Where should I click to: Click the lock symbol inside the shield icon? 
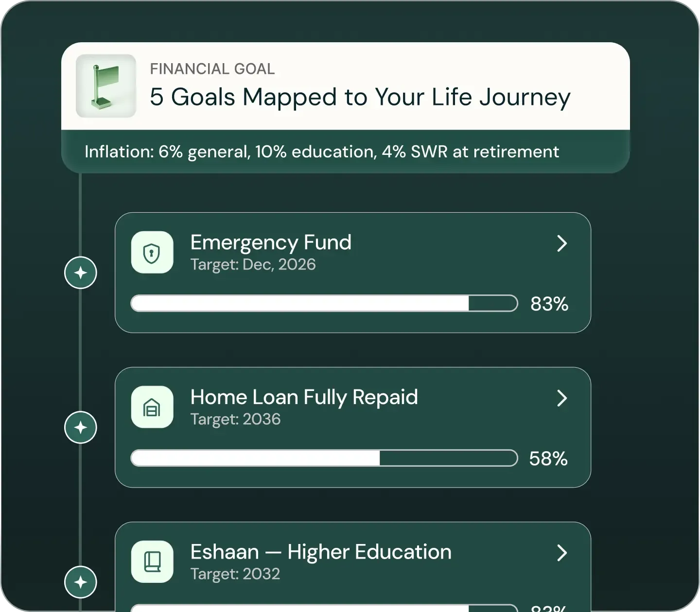[152, 254]
